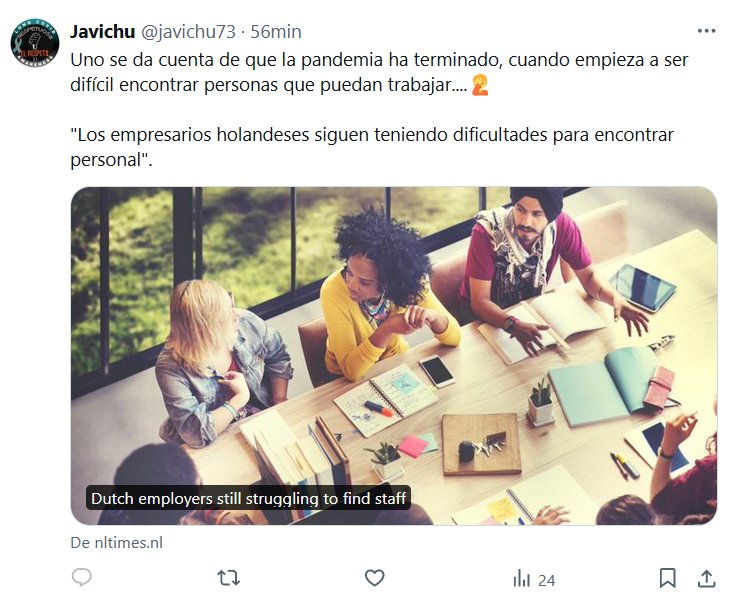Screen dimensions: 734x602
Task: Open the article preview photo card
Action: coord(394,355)
